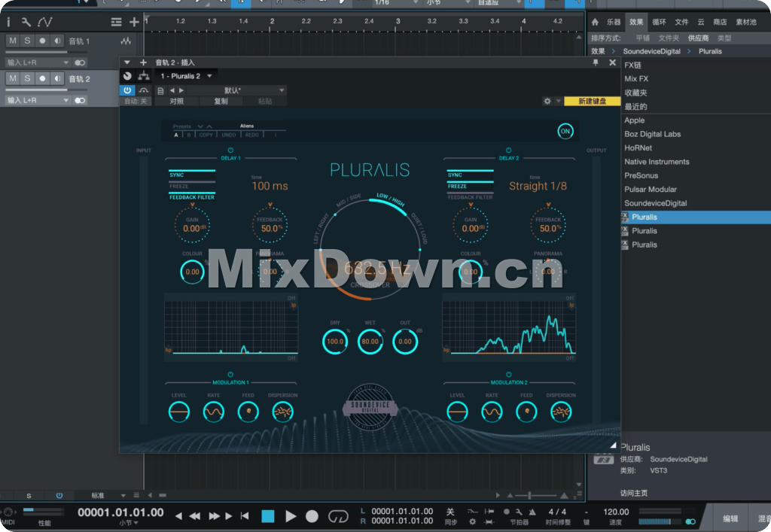Click Pluralis COPY button
This screenshot has height=532, width=771.
tap(206, 135)
